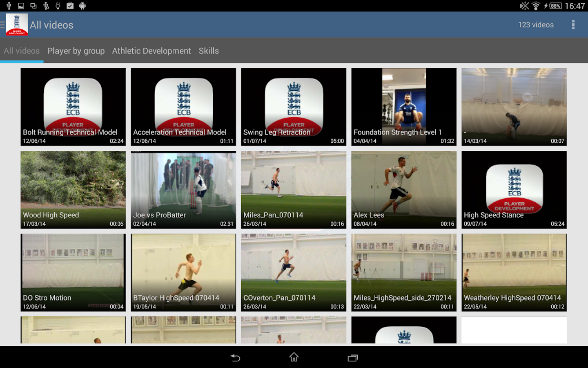Screen dimensions: 588x368
Task: Open the Skills tab
Action: pyautogui.click(x=209, y=51)
